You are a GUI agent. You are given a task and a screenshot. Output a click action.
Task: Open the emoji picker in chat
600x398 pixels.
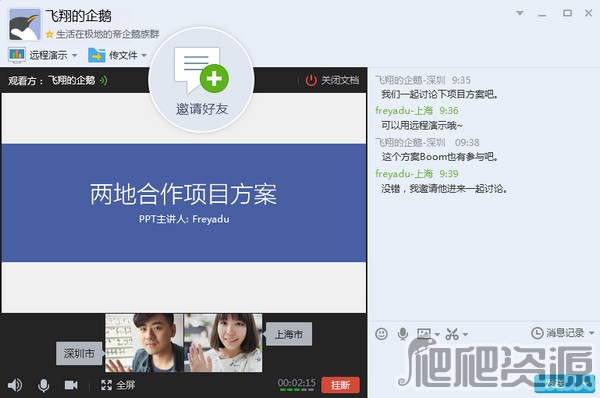(x=381, y=334)
